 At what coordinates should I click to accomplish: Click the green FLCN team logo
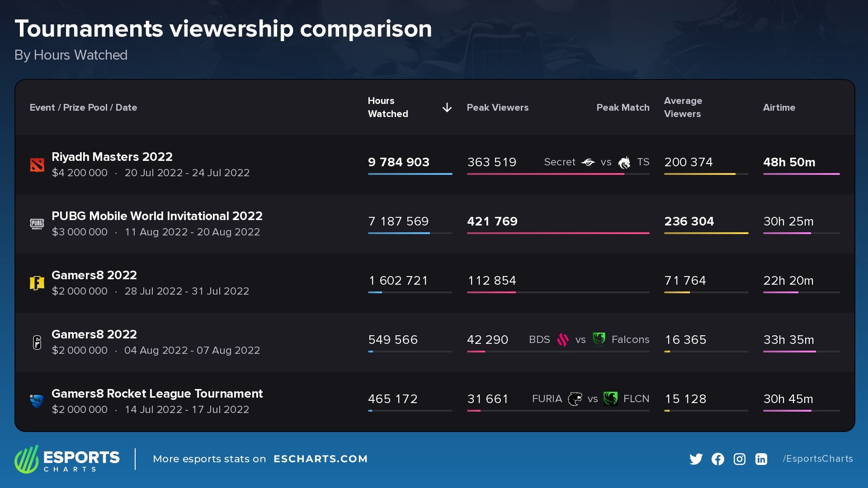[x=611, y=399]
